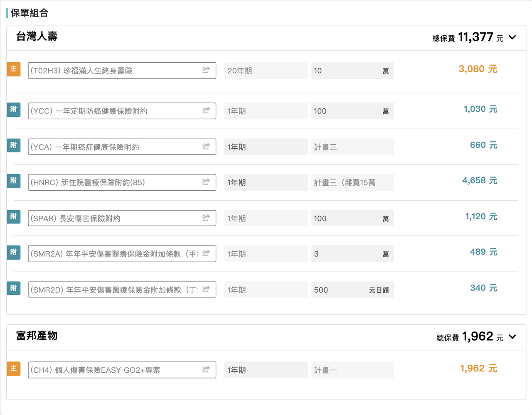532x415 pixels.
Task: Open external link icon for SMR2D 附加條款
Action: click(206, 289)
